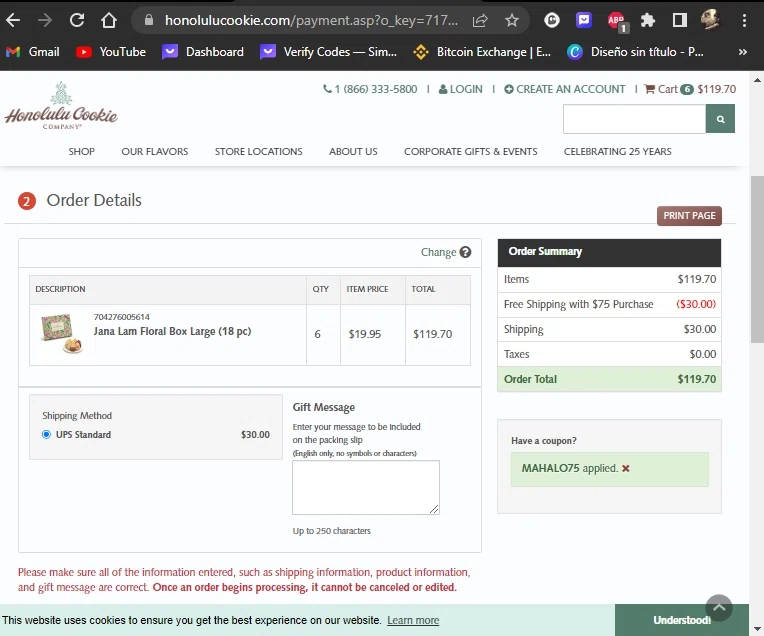Viewport: 764px width, 636px height.
Task: Open the YouTube bookmark
Action: pos(111,52)
